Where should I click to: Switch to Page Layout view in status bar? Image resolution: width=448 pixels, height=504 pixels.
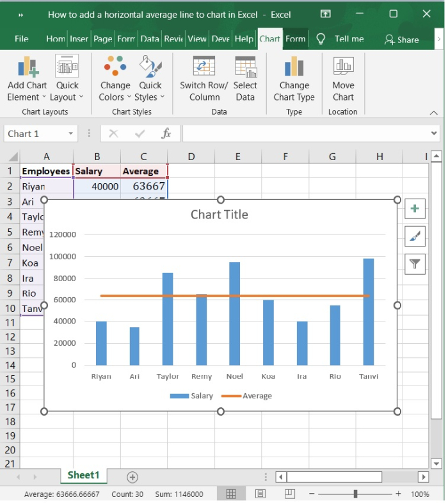[260, 494]
